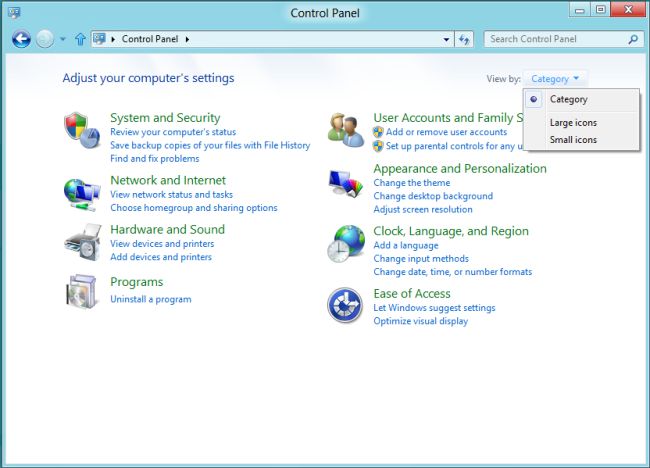Click the Ease of Access icon
The height and width of the screenshot is (468, 650).
345,306
